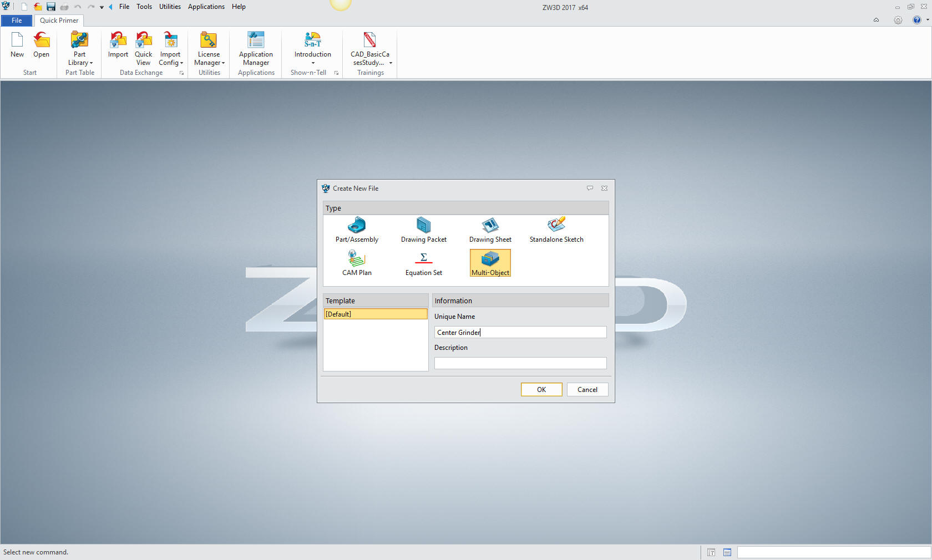This screenshot has width=932, height=560.
Task: Expand the help icon dropdown arrow
Action: click(x=928, y=20)
